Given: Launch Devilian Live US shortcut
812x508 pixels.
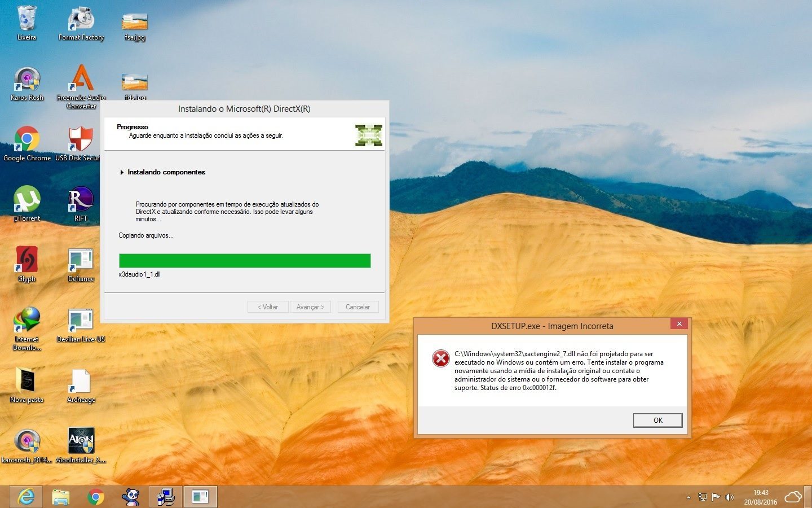Looking at the screenshot, I should (81, 325).
